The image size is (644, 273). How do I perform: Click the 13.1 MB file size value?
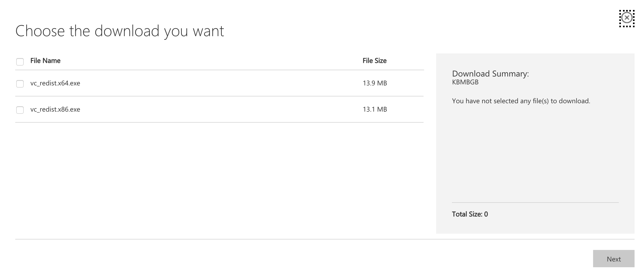click(x=375, y=110)
